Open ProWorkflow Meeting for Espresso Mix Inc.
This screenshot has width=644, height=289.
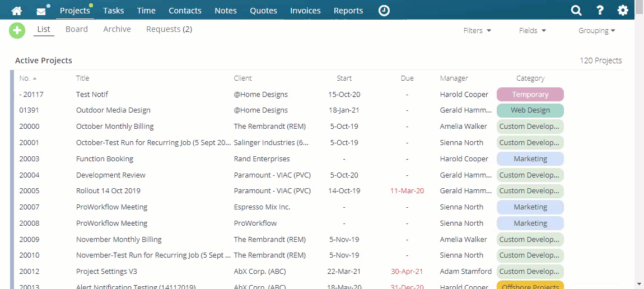click(x=111, y=207)
